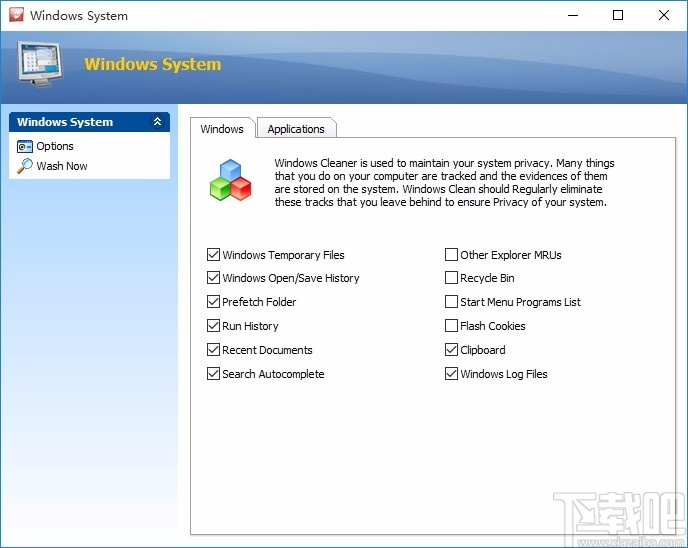Disable Prefetch Folder cleaning
The width and height of the screenshot is (688, 548).
click(213, 301)
